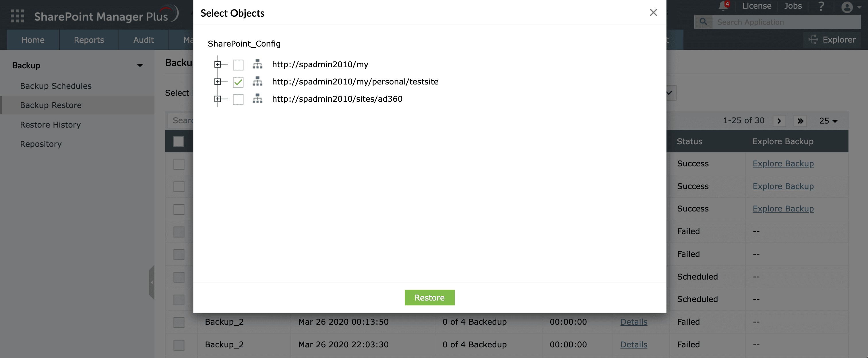
Task: Collapse the Backup section in sidebar
Action: tap(140, 65)
